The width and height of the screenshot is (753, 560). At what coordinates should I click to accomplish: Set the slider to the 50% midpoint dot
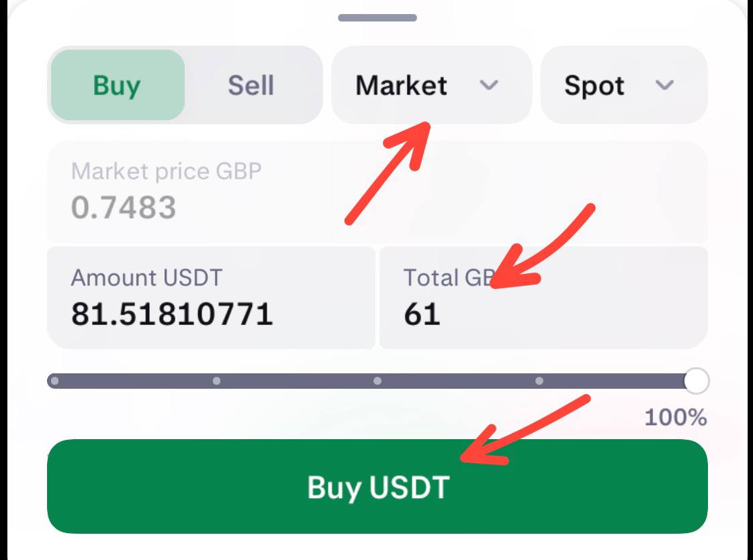378,381
